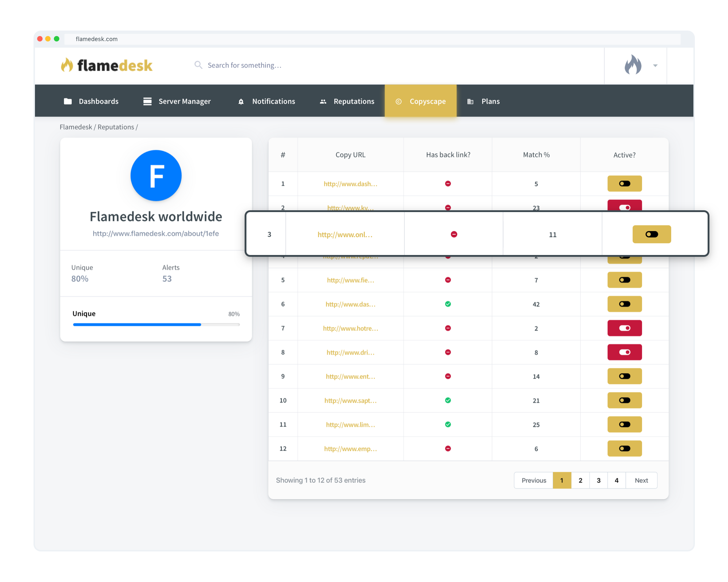This screenshot has height=582, width=728.
Task: Click the Notifications bell icon
Action: click(x=241, y=101)
